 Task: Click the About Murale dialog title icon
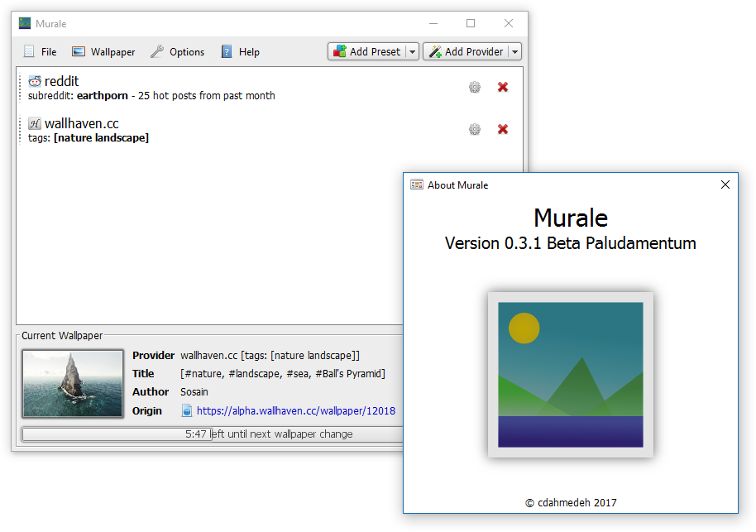[x=417, y=185]
